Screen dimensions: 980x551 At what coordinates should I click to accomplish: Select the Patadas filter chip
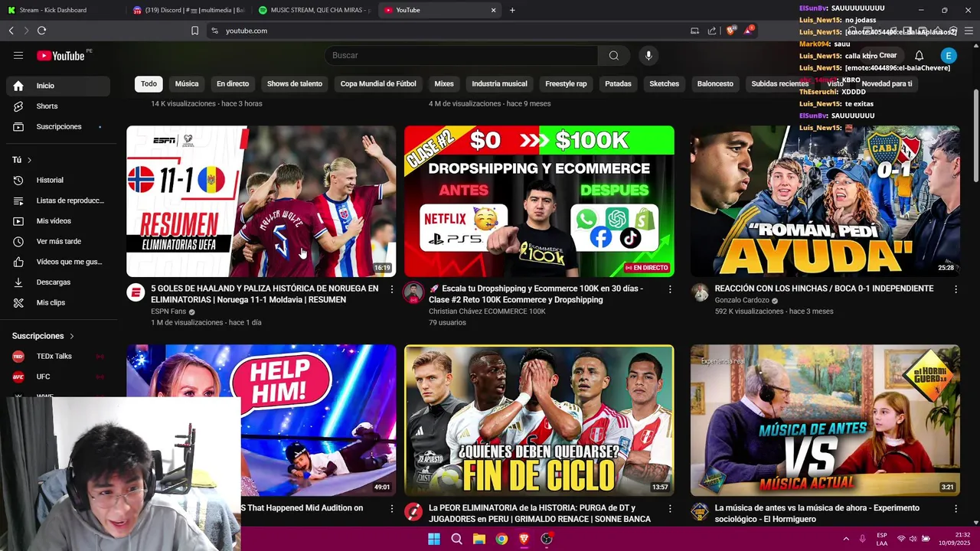[618, 83]
